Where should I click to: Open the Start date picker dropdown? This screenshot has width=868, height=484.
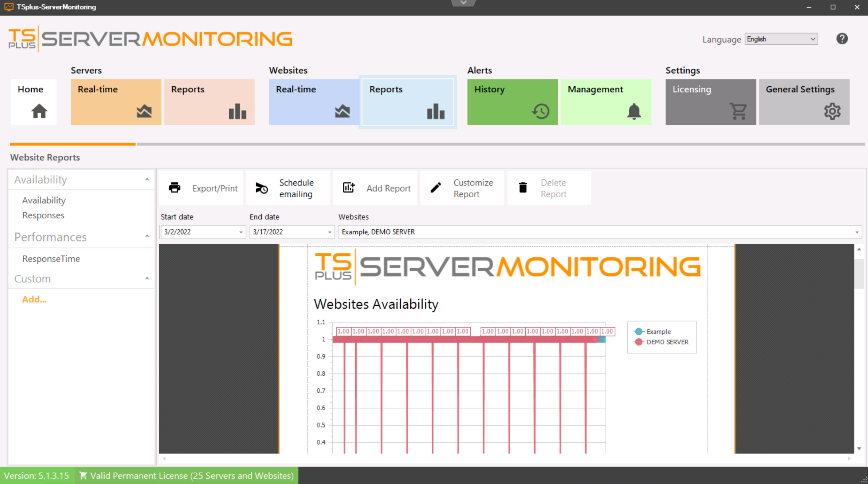[241, 232]
